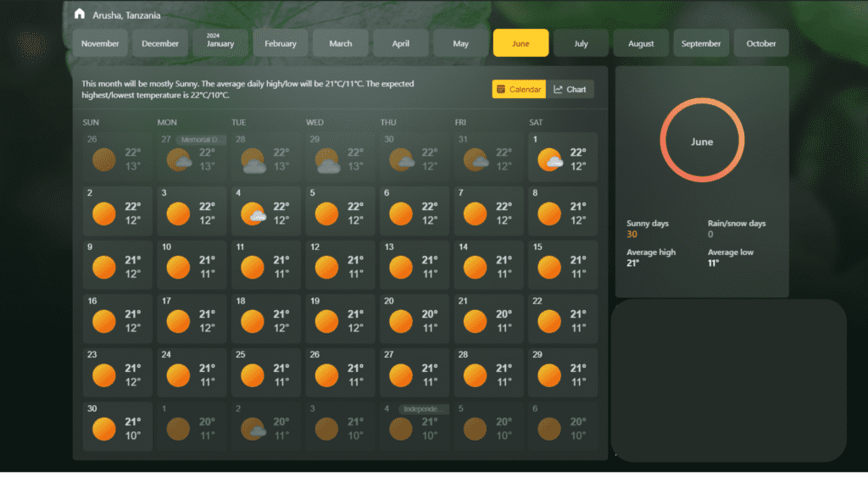
Task: Toggle to the Chart display mode
Action: pyautogui.click(x=570, y=89)
